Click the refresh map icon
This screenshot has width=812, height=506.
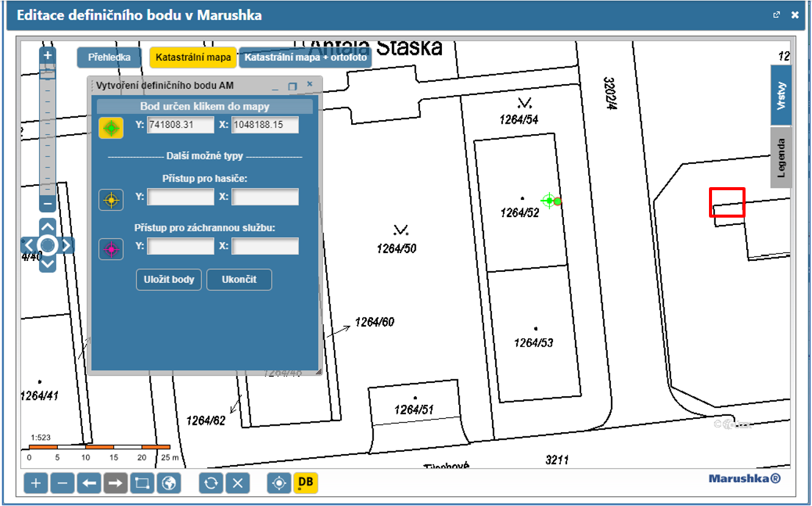click(211, 483)
